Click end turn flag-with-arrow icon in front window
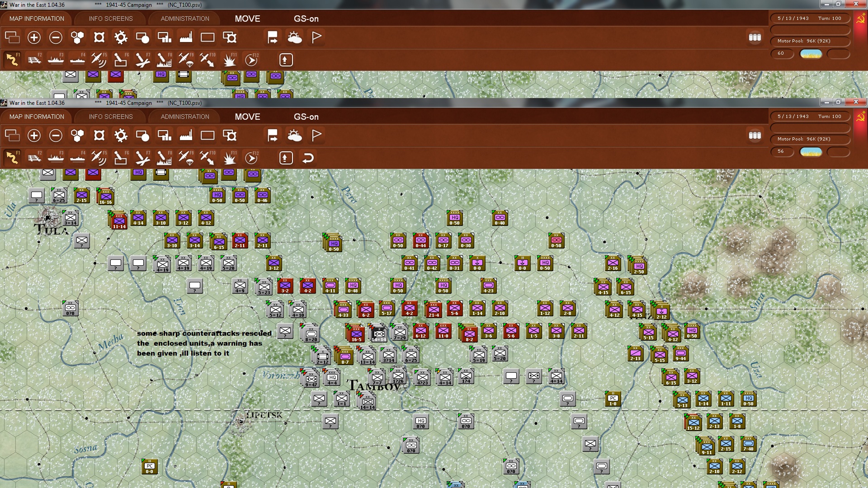 [273, 136]
